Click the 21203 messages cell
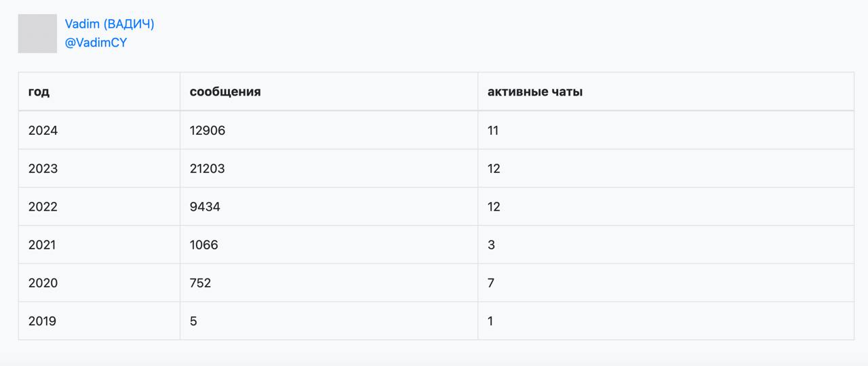The height and width of the screenshot is (366, 868). tap(208, 169)
